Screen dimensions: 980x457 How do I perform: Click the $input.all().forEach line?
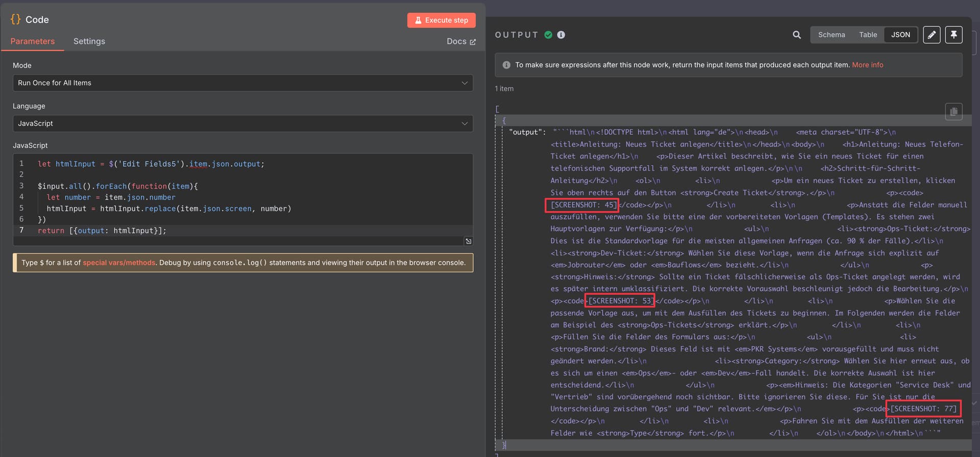[117, 186]
